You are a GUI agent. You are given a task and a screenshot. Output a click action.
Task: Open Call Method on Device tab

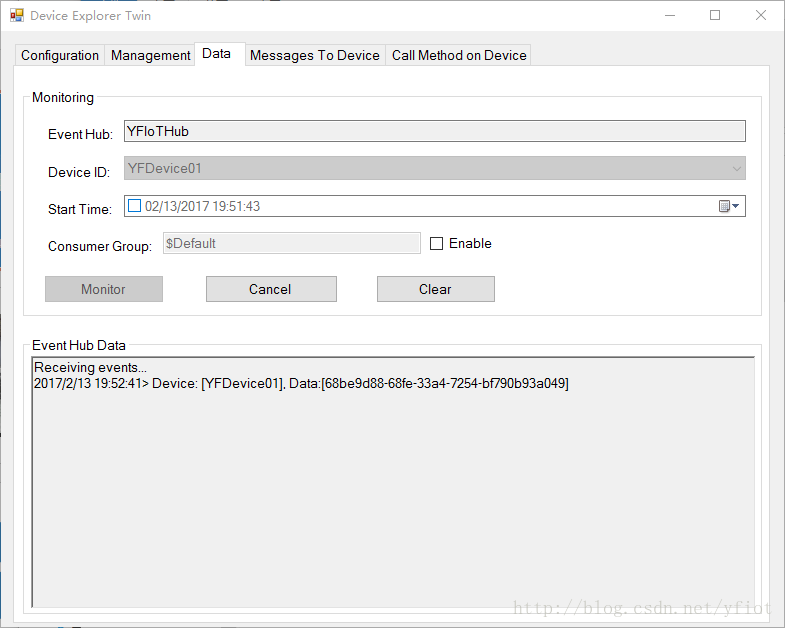click(x=459, y=55)
